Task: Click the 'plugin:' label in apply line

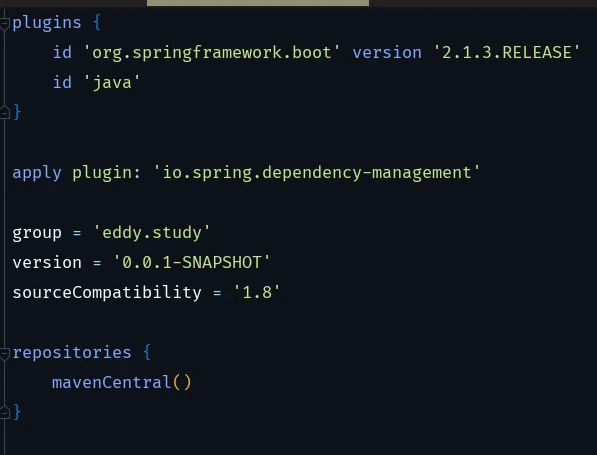Action: pos(107,173)
